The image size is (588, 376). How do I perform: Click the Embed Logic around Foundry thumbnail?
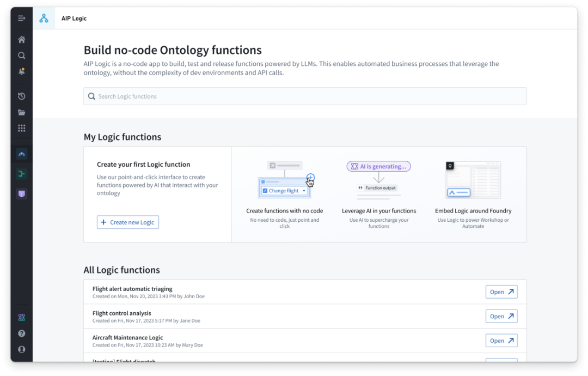coord(473,180)
